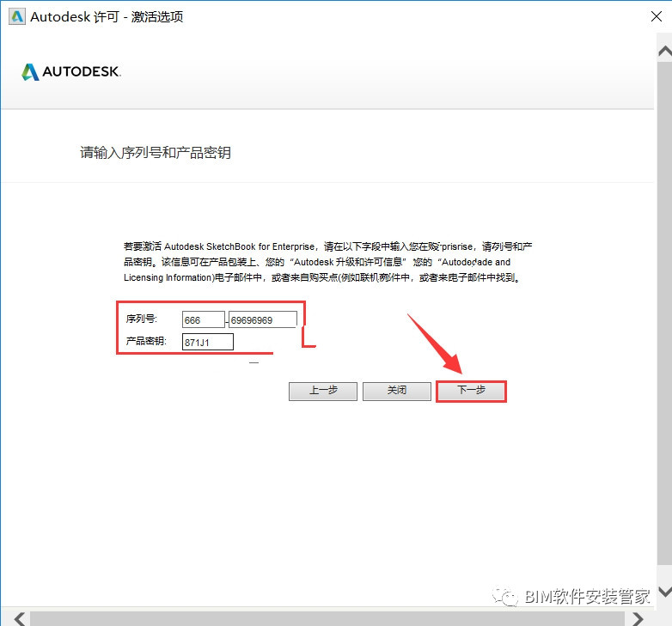Click the 上一步 (Back) button

pyautogui.click(x=323, y=391)
